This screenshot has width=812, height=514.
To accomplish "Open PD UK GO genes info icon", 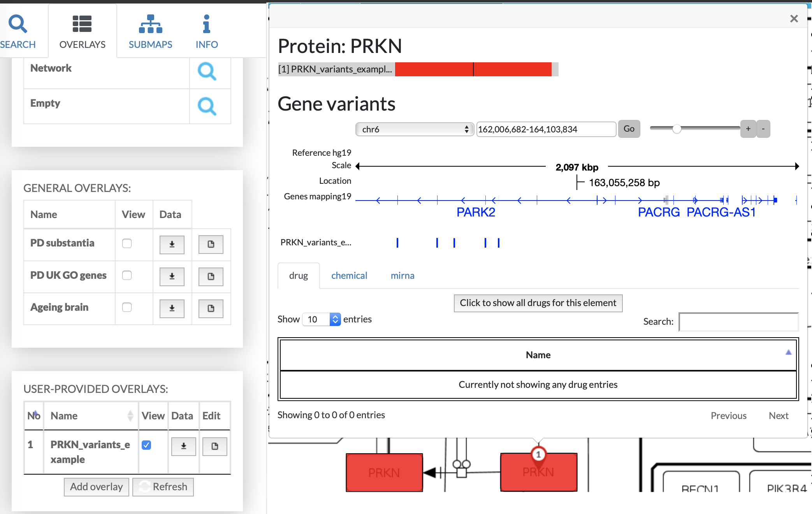I will pyautogui.click(x=211, y=276).
